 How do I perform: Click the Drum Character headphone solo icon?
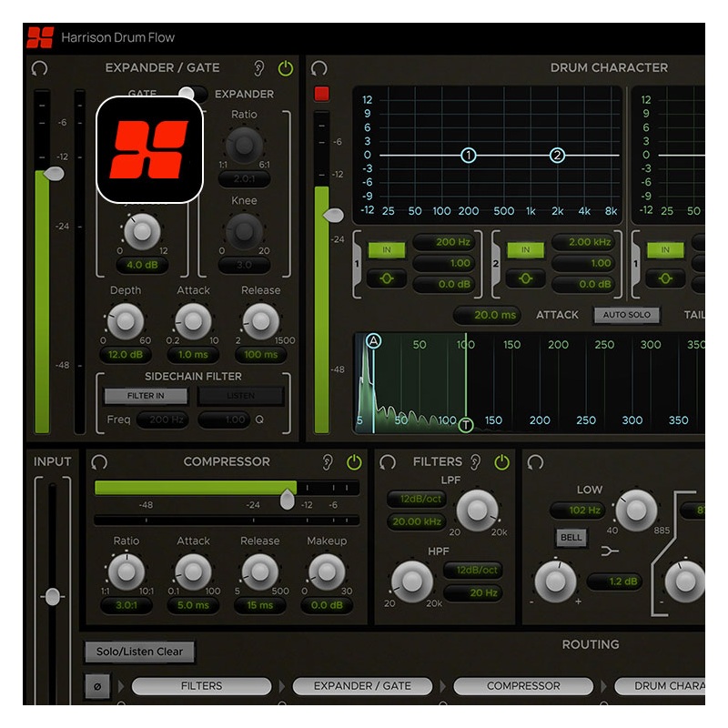318,68
